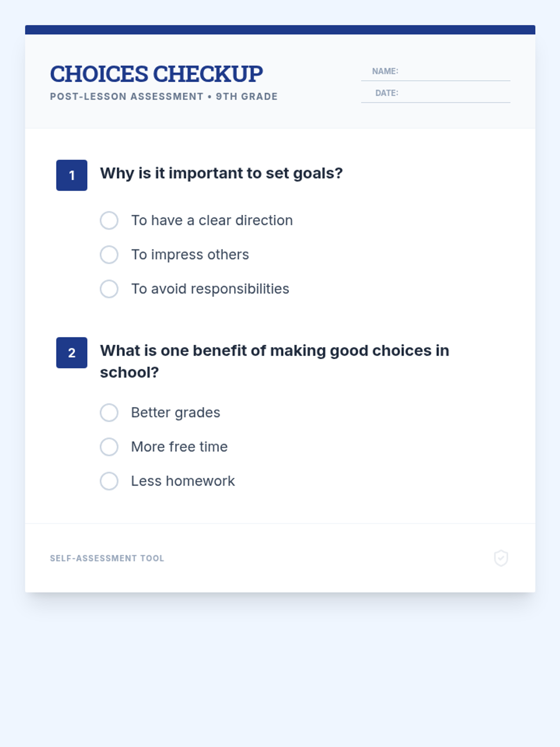The height and width of the screenshot is (747, 560).
Task: Select "To have a clear direction" radio button
Action: point(109,220)
